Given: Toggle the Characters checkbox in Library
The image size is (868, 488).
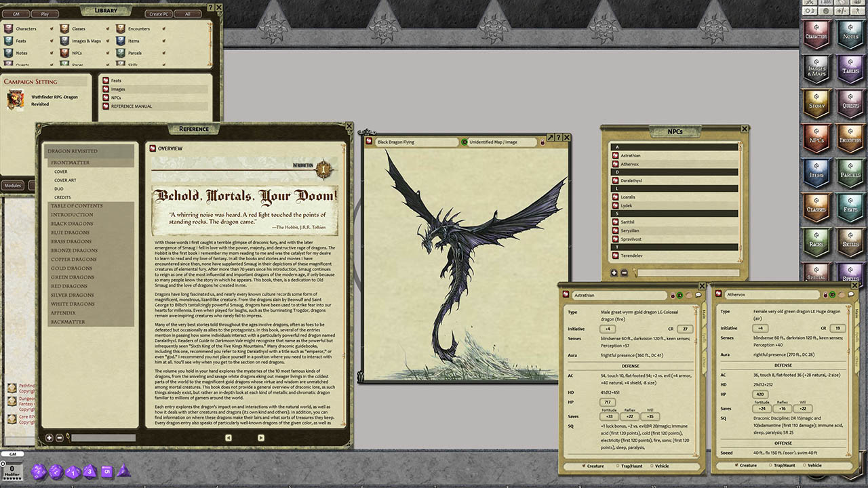Looking at the screenshot, I should coord(52,29).
